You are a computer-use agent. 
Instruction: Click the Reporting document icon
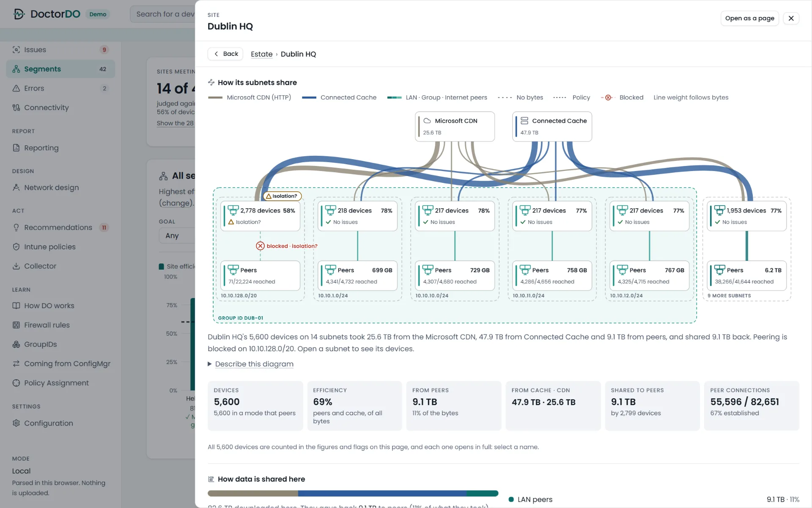[16, 148]
